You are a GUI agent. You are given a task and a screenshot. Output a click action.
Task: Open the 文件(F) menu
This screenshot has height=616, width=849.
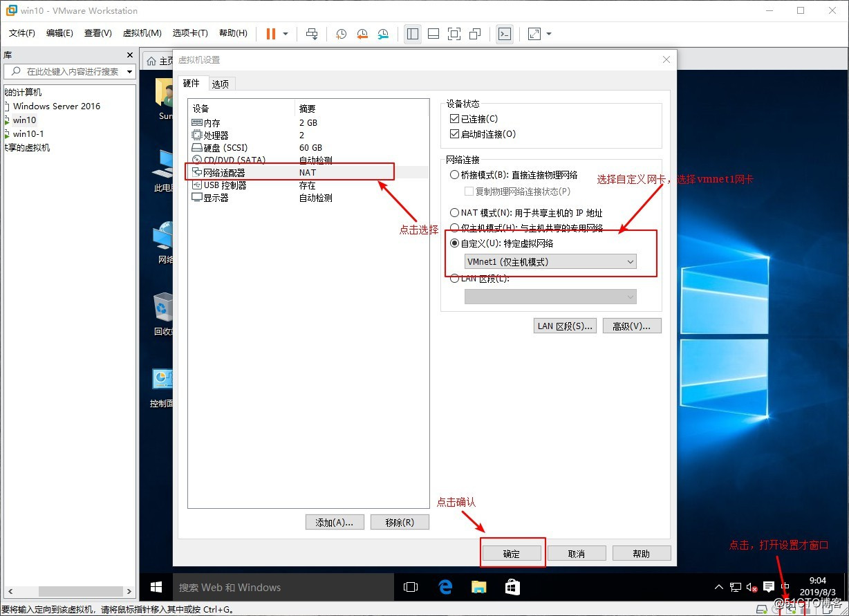pyautogui.click(x=22, y=33)
